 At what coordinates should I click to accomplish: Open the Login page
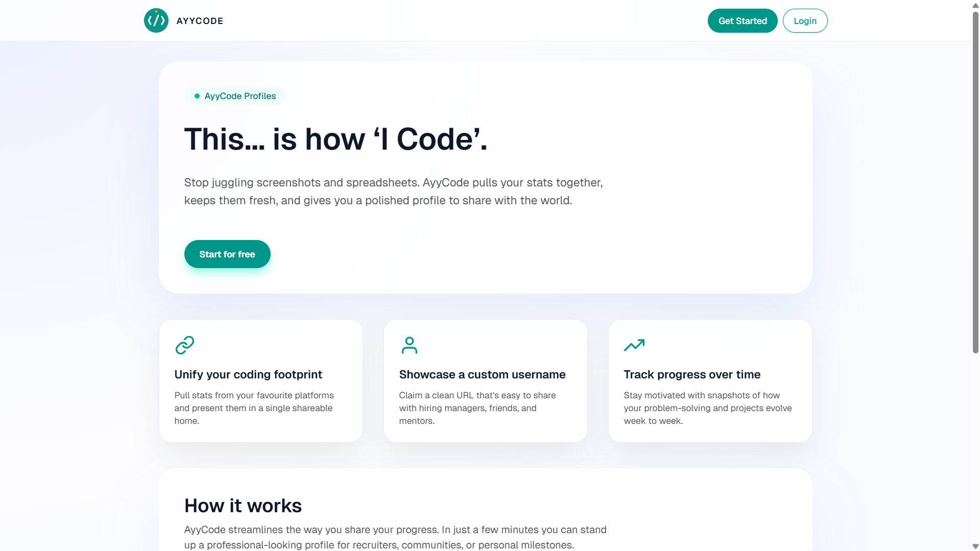click(x=805, y=20)
